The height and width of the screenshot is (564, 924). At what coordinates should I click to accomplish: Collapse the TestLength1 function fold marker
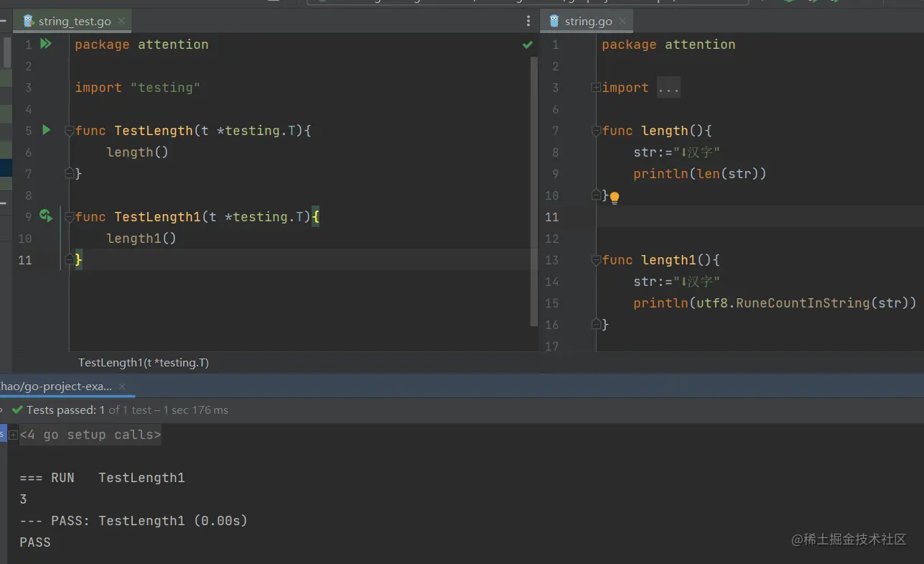click(x=69, y=216)
